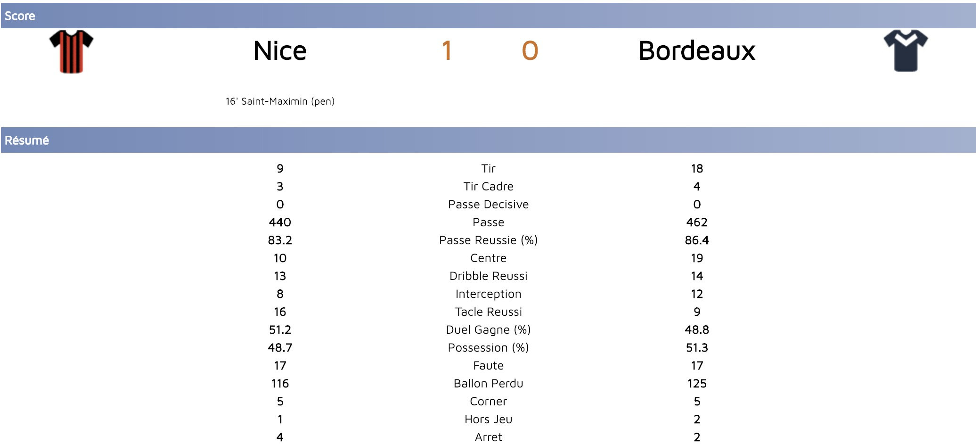The width and height of the screenshot is (980, 444).
Task: Click the Saint-Maximin penalty goal entry
Action: coord(280,101)
